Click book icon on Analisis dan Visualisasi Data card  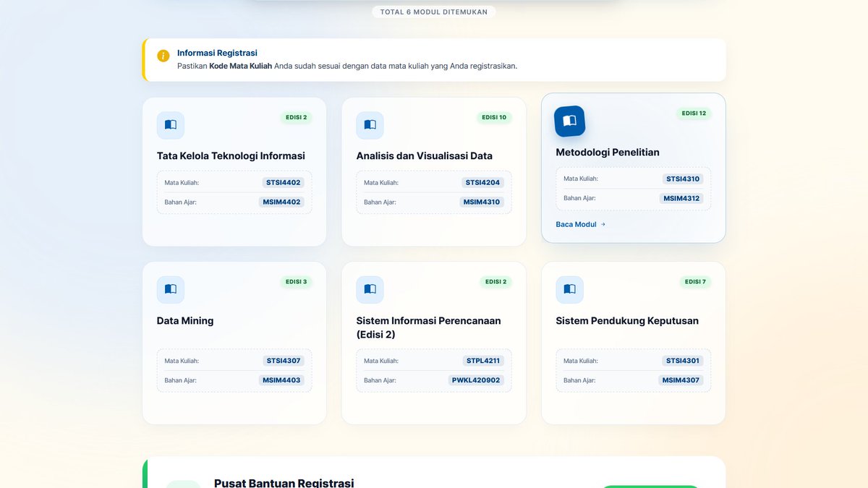(370, 125)
